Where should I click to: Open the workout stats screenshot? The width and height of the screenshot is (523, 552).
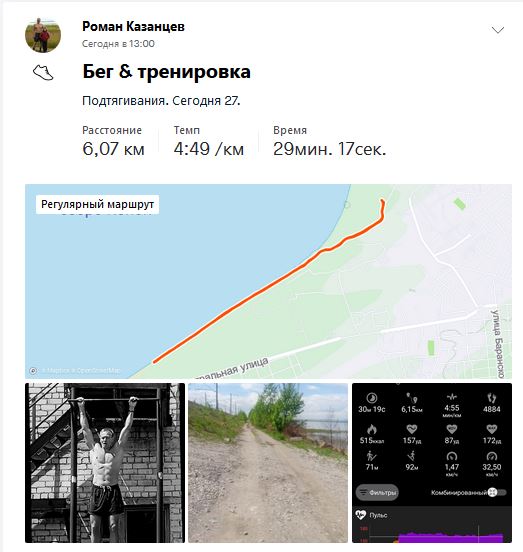tap(432, 463)
